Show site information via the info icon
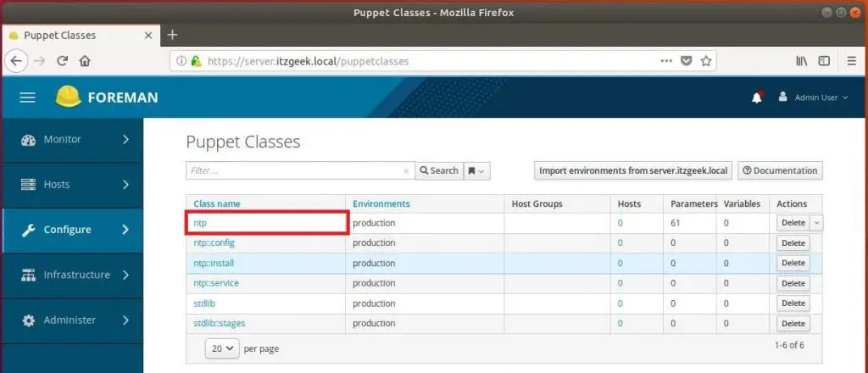Image resolution: width=868 pixels, height=373 pixels. coord(181,61)
